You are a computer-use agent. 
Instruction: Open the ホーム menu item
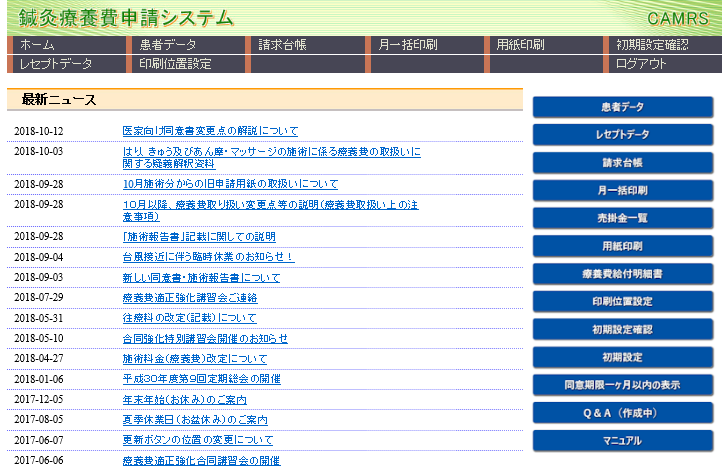tap(37, 45)
